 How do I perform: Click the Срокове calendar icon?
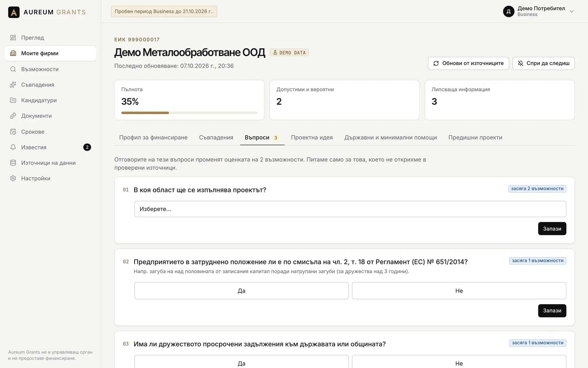coord(13,132)
